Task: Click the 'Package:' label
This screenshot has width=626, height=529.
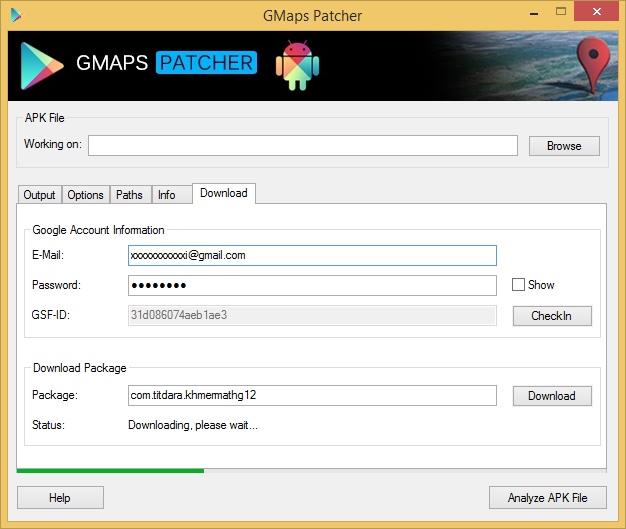Action: click(55, 395)
